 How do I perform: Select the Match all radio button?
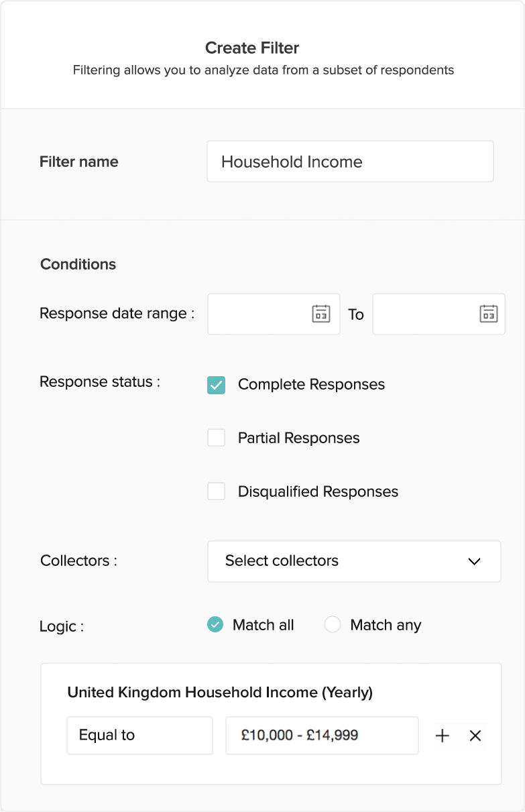(215, 625)
